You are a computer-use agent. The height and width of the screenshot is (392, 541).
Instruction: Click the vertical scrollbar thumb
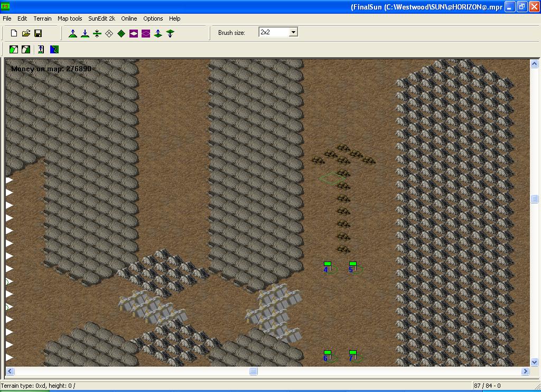(534, 199)
